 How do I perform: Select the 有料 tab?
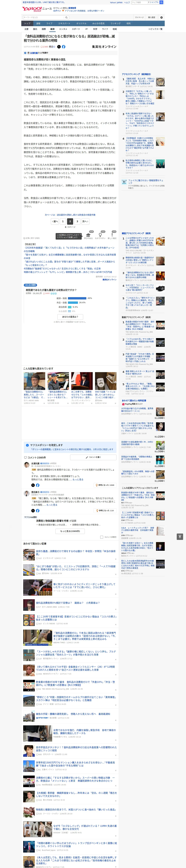point(128,24)
